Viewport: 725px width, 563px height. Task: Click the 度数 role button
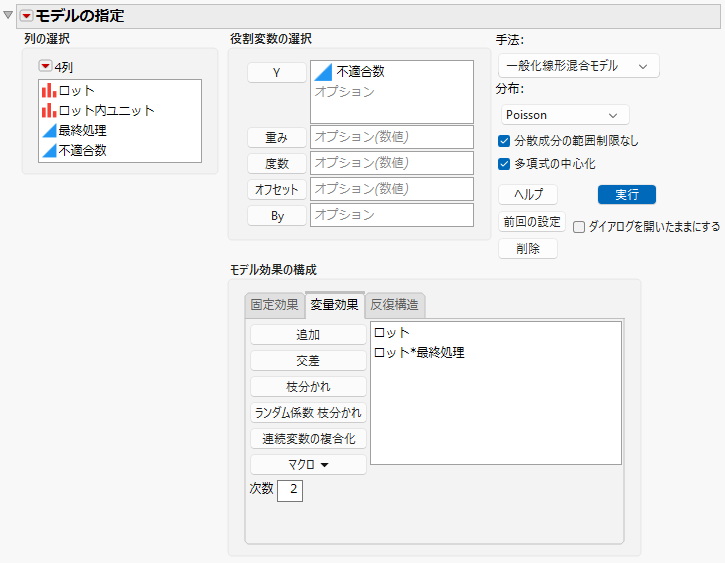pyautogui.click(x=276, y=163)
